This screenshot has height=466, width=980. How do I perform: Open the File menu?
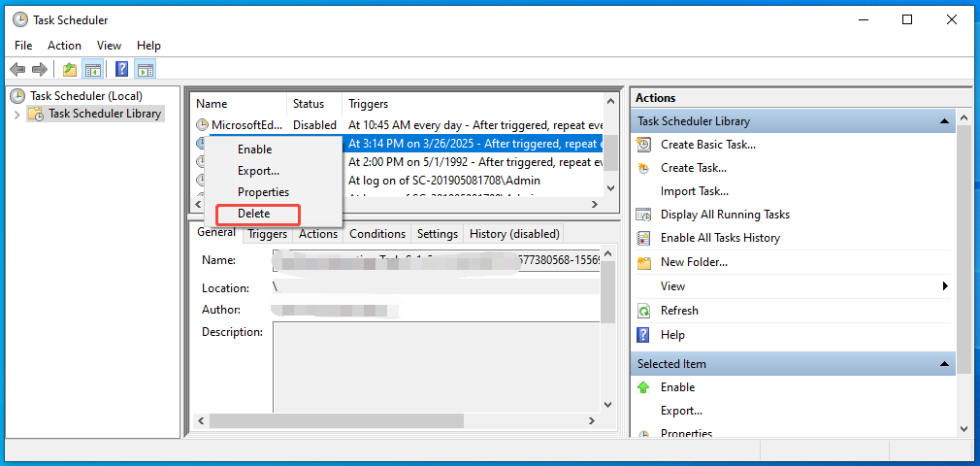23,46
